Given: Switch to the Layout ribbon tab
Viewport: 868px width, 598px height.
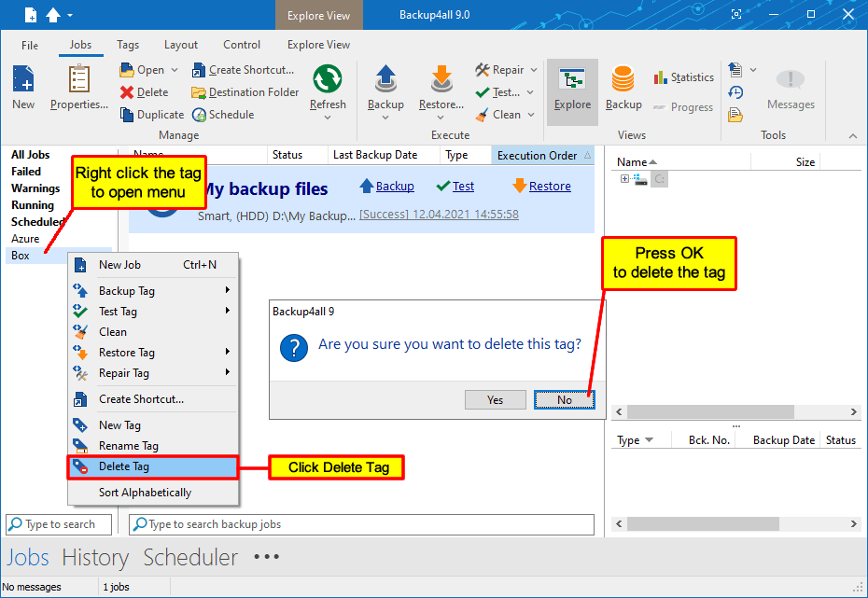Looking at the screenshot, I should coord(180,45).
